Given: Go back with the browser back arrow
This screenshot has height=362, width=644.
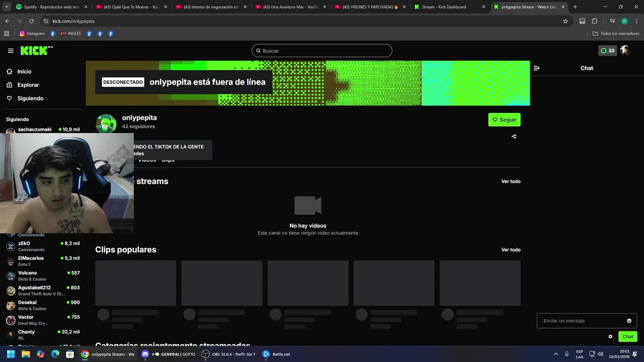Looking at the screenshot, I should [x=7, y=21].
